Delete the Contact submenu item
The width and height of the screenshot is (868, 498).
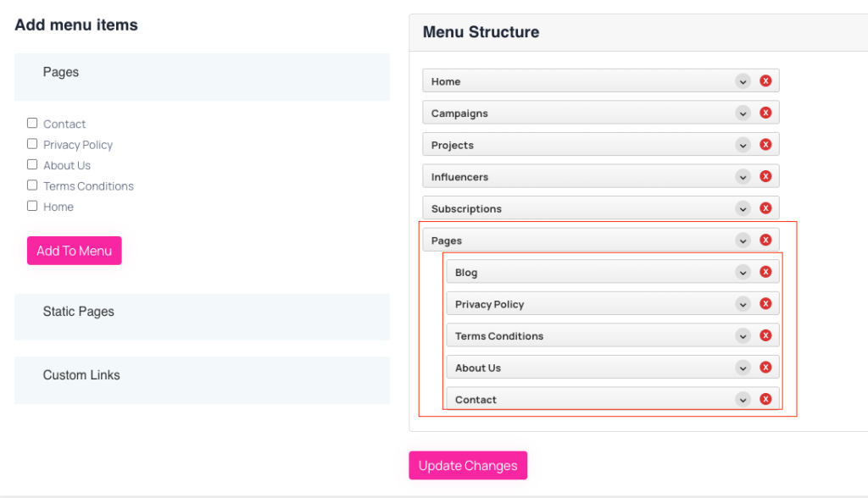[x=765, y=399]
